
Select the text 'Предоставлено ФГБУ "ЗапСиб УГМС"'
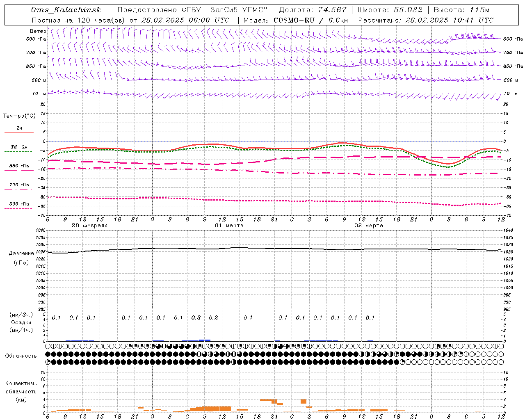click(x=192, y=10)
